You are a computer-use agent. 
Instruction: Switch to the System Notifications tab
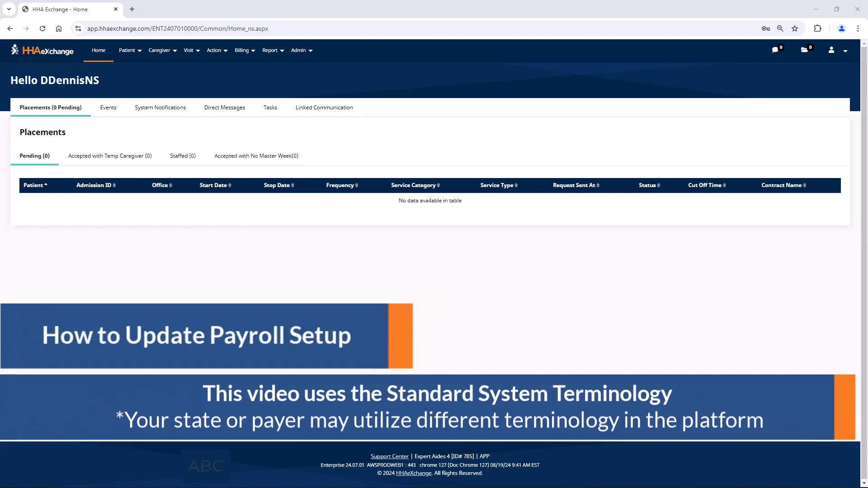click(160, 107)
